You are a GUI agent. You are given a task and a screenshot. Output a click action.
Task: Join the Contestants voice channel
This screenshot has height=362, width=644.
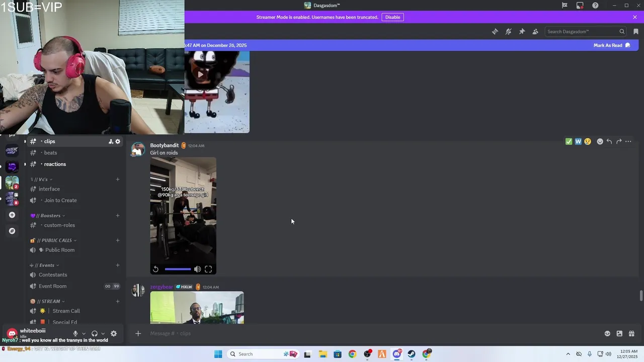click(75, 275)
